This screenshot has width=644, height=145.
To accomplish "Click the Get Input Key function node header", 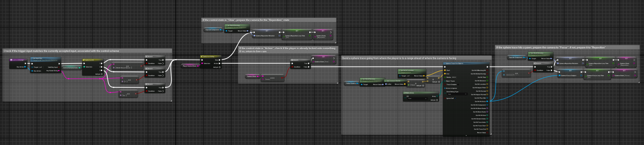I will click(38, 58).
